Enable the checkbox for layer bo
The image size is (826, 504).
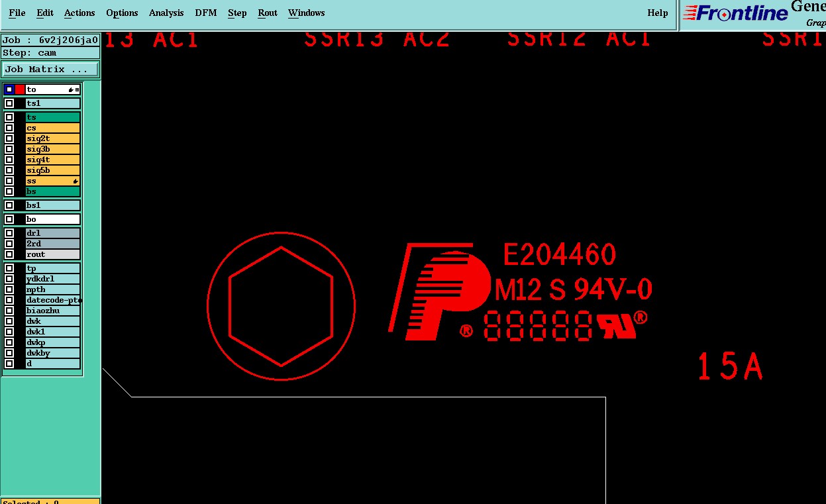[x=9, y=219]
